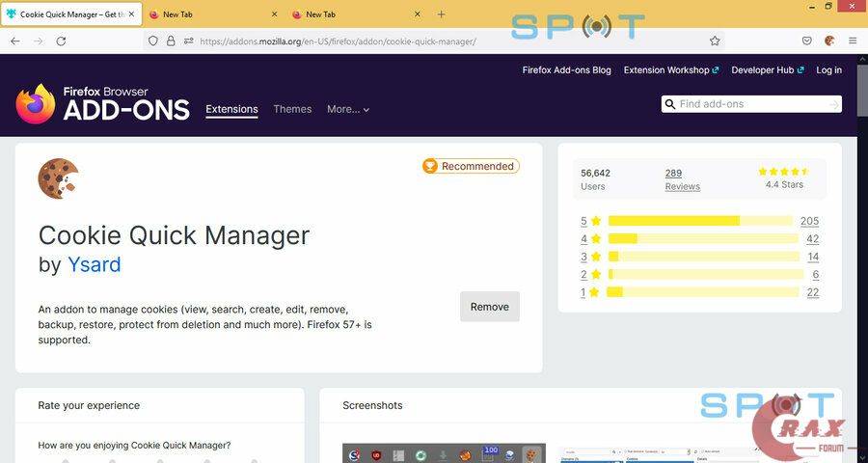868x463 pixels.
Task: Open the 205 five-star review count
Action: coord(809,221)
